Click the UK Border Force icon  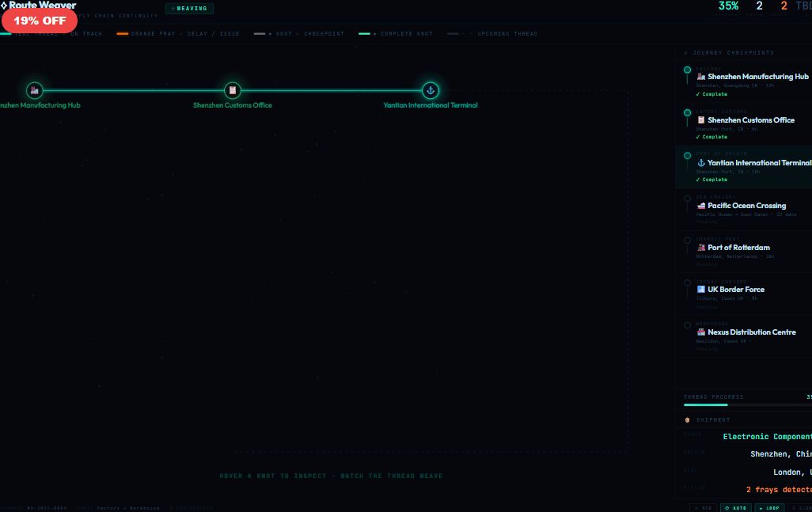701,290
